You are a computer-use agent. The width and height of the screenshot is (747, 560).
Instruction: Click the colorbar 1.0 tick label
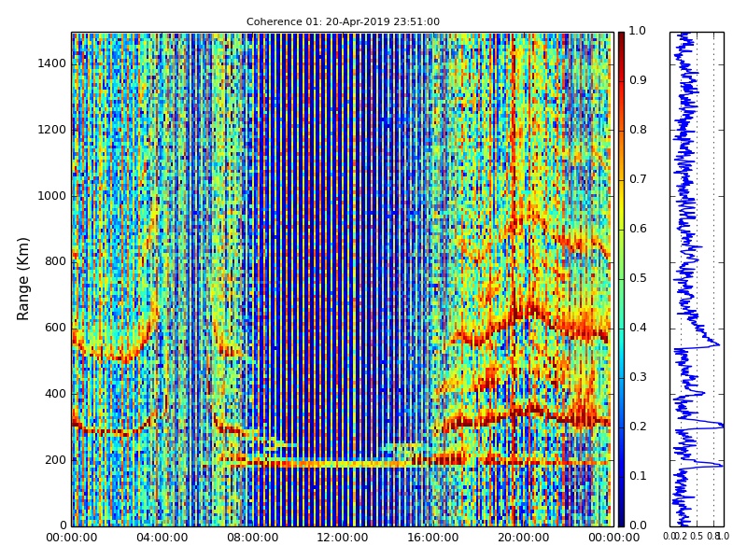638,32
